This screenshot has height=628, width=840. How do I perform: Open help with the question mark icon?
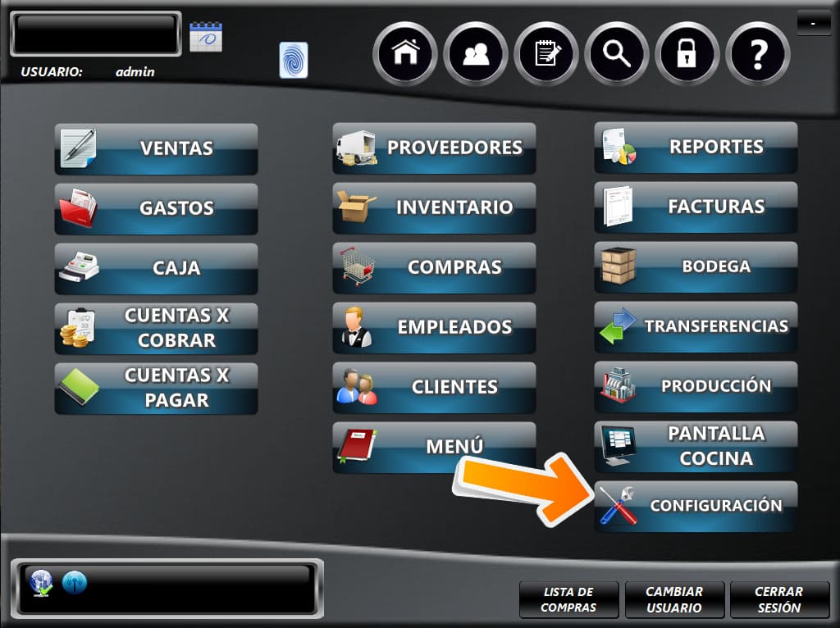758,54
